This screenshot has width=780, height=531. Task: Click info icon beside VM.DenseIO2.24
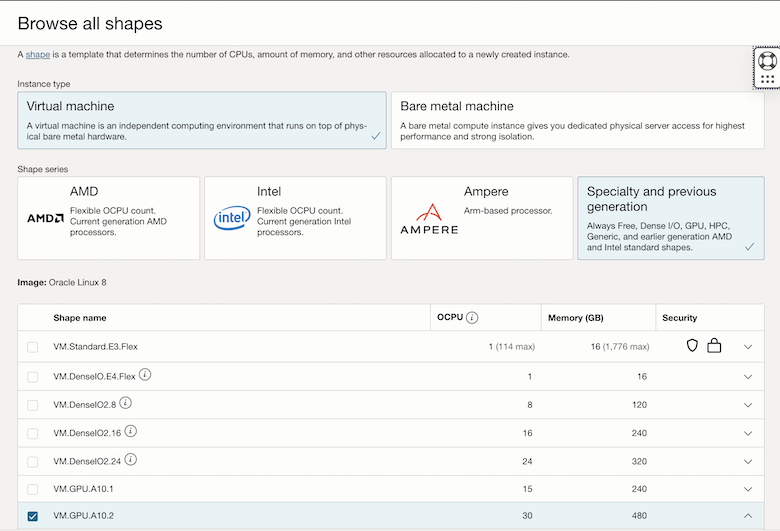point(131,460)
